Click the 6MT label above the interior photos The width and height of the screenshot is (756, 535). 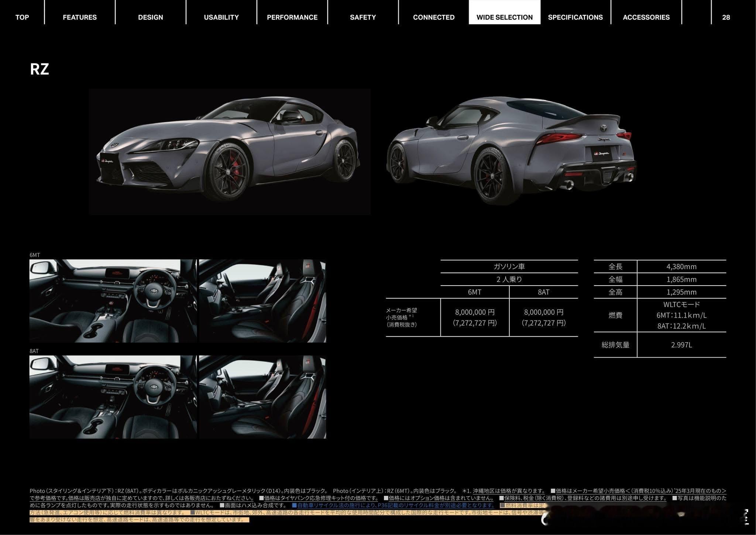tap(35, 255)
